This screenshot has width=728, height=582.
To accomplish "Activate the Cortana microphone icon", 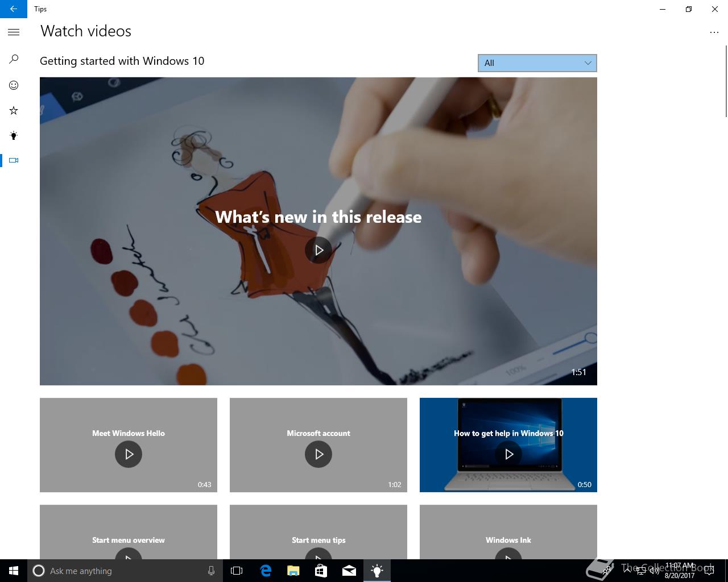I will coord(211,571).
